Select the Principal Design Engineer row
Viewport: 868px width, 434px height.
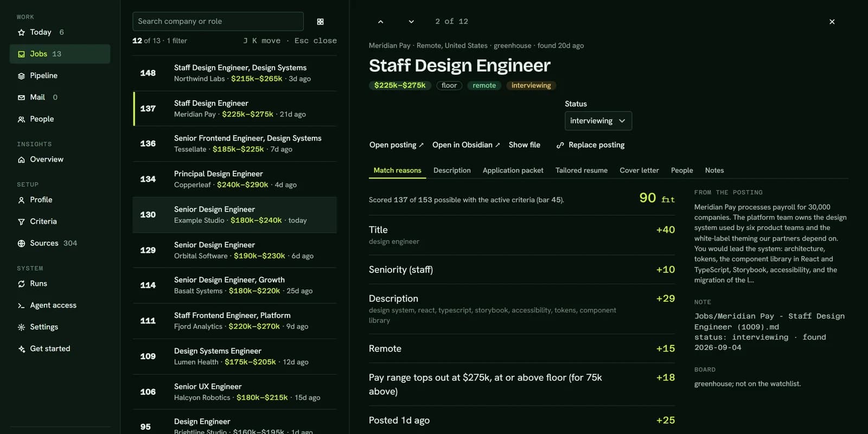click(x=234, y=179)
